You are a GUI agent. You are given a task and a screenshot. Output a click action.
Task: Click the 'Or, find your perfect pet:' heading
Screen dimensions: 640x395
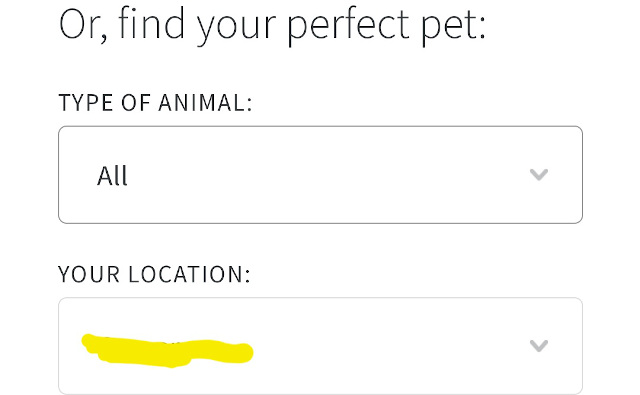(273, 25)
